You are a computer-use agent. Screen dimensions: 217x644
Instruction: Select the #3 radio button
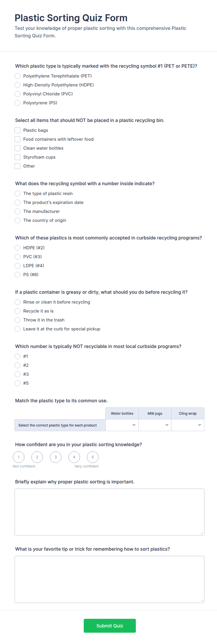click(17, 374)
